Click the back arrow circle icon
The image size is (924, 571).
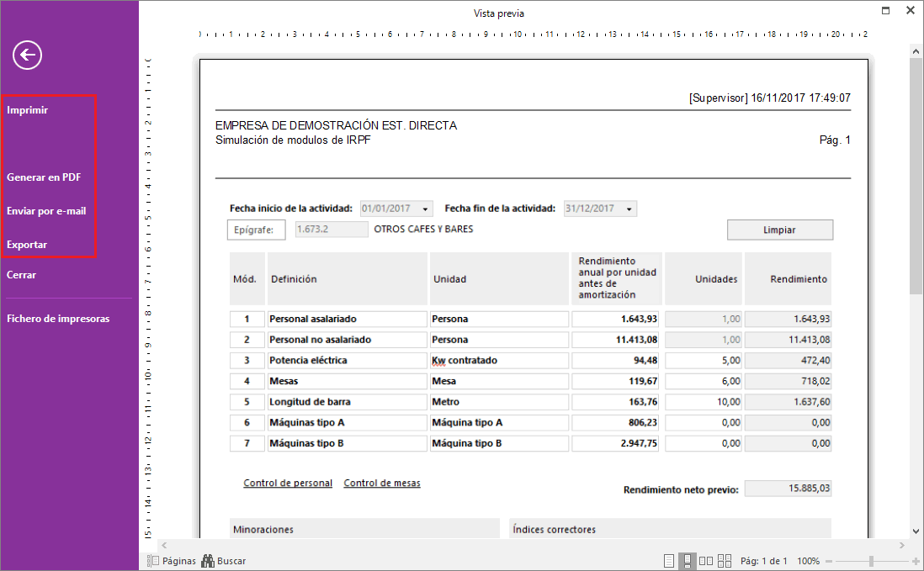(x=28, y=56)
